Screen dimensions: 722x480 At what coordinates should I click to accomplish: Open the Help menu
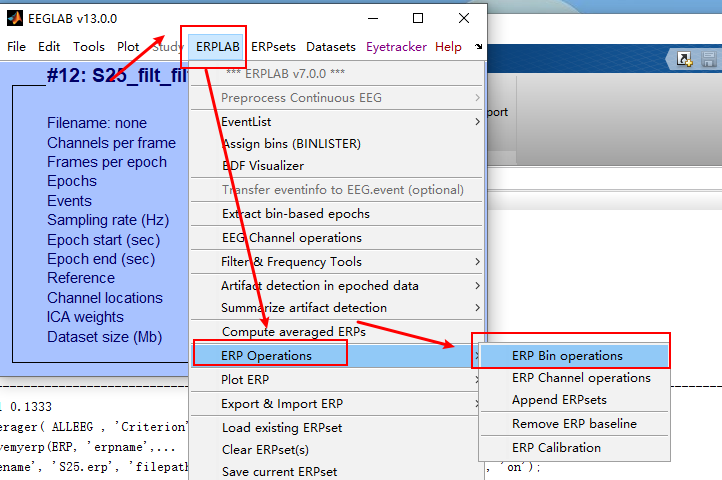(x=448, y=47)
